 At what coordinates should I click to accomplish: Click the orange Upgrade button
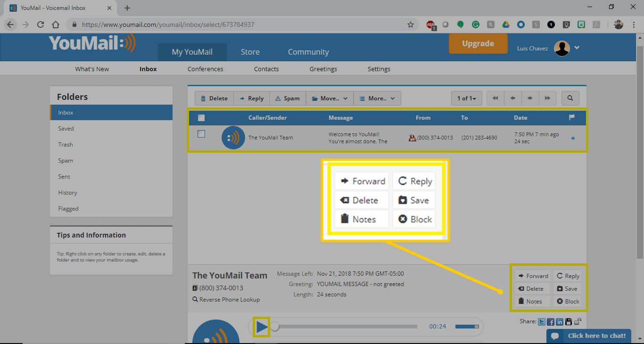(478, 43)
